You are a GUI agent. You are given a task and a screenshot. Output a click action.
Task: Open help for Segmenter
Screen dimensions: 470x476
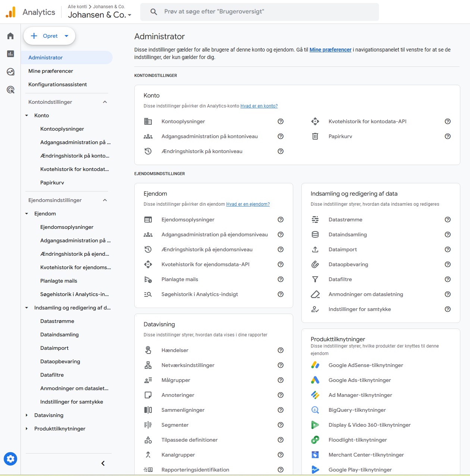click(281, 425)
